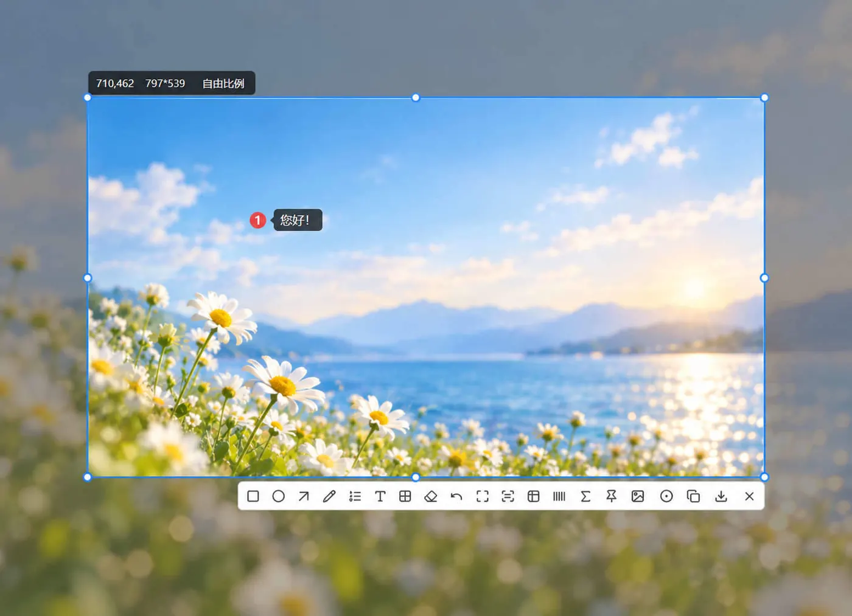Click the circle-dot record icon
The height and width of the screenshot is (616, 852).
coord(666,496)
